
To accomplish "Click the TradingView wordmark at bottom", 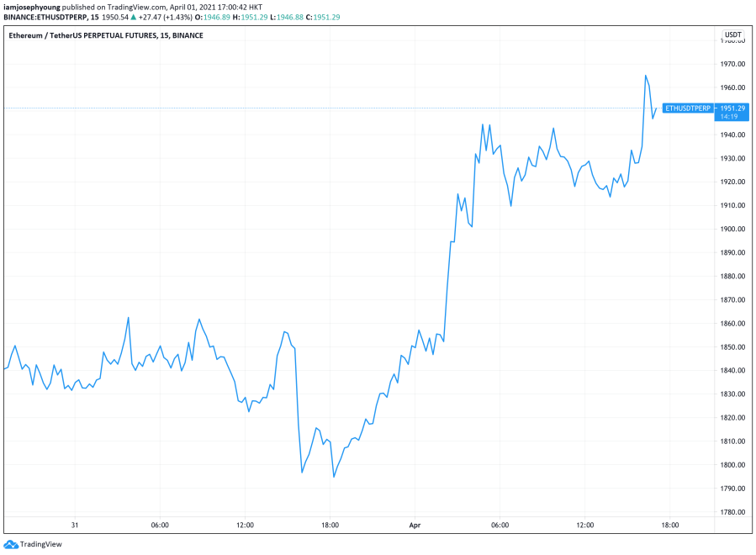I will [44, 544].
